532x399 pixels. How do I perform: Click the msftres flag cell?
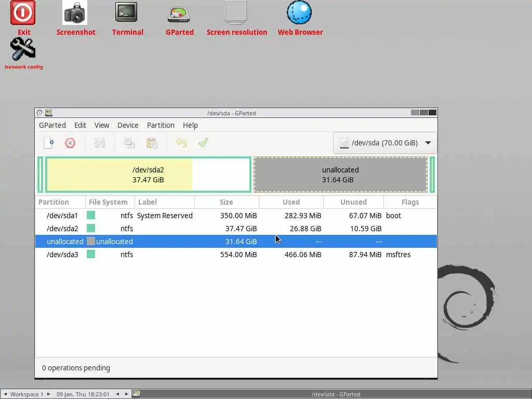pos(398,255)
